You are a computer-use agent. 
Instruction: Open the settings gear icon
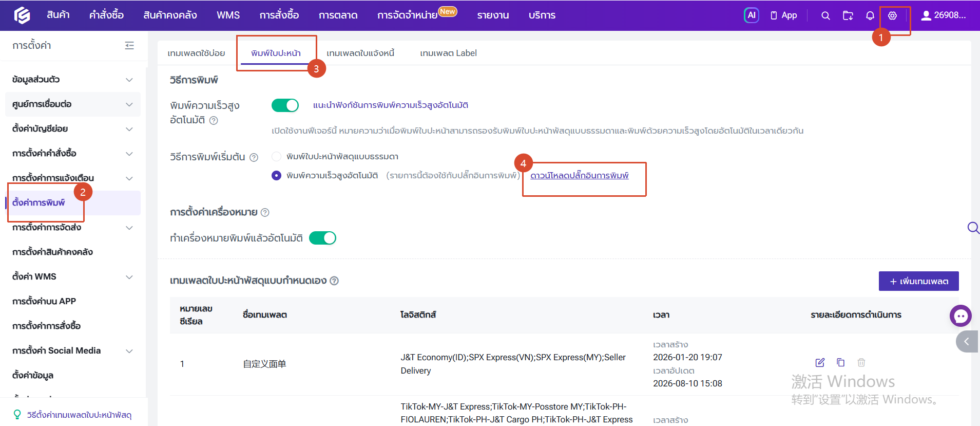point(893,15)
